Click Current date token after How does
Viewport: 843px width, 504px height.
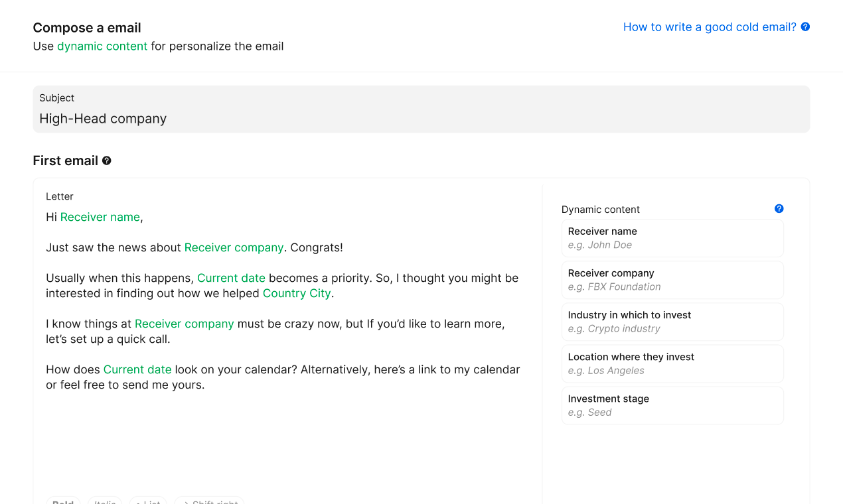137,369
